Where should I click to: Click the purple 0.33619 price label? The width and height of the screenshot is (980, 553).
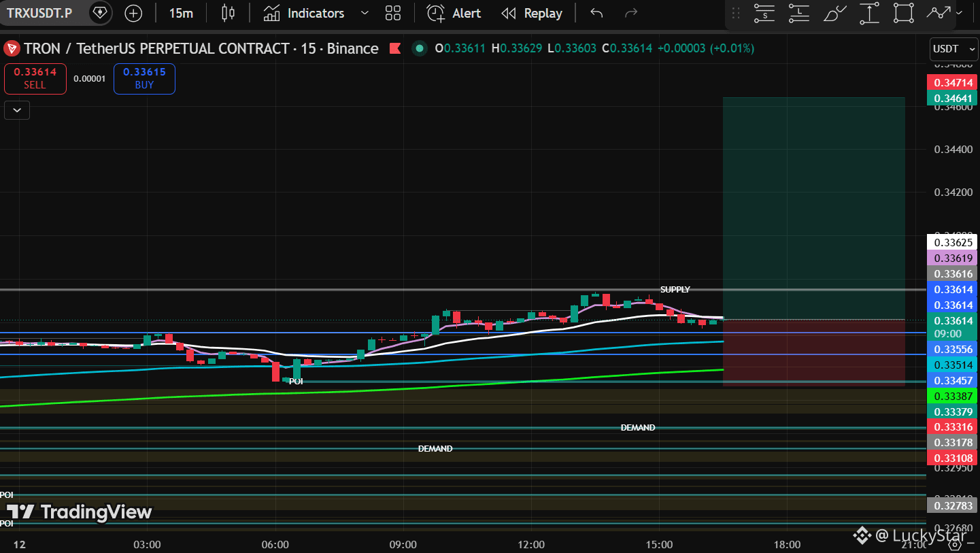tap(952, 258)
